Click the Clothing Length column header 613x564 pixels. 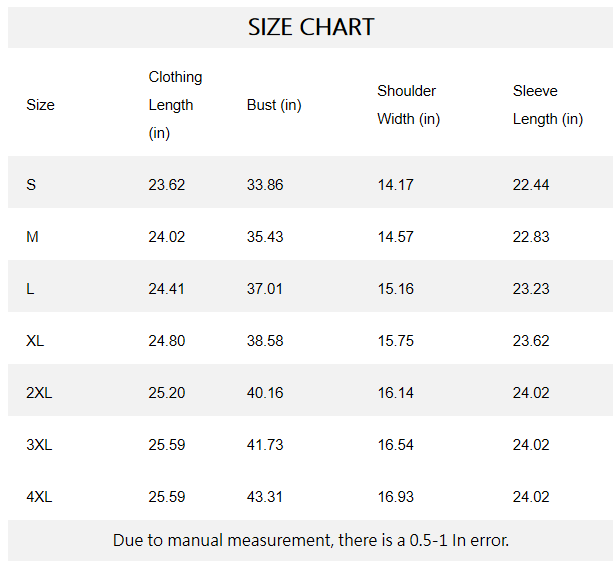(x=175, y=105)
